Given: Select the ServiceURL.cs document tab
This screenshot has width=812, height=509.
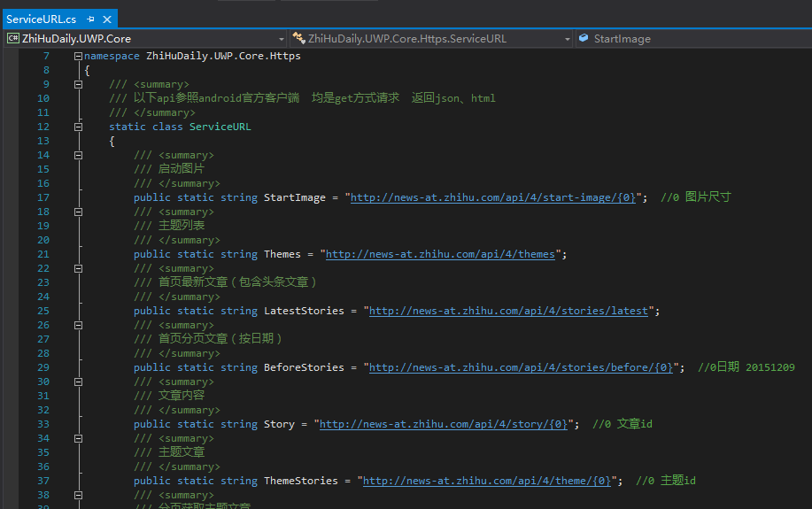Looking at the screenshot, I should (x=42, y=19).
